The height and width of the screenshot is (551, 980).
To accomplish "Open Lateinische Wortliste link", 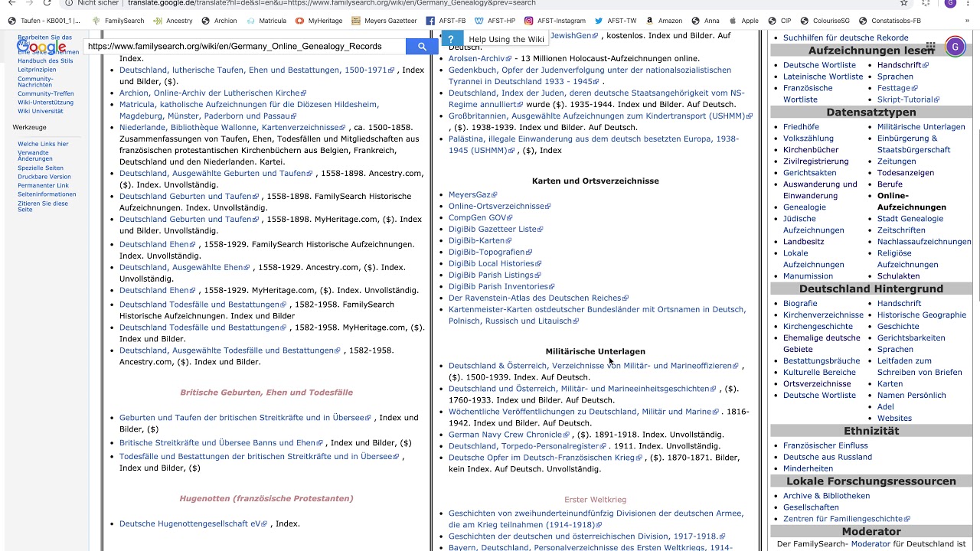I will [823, 77].
